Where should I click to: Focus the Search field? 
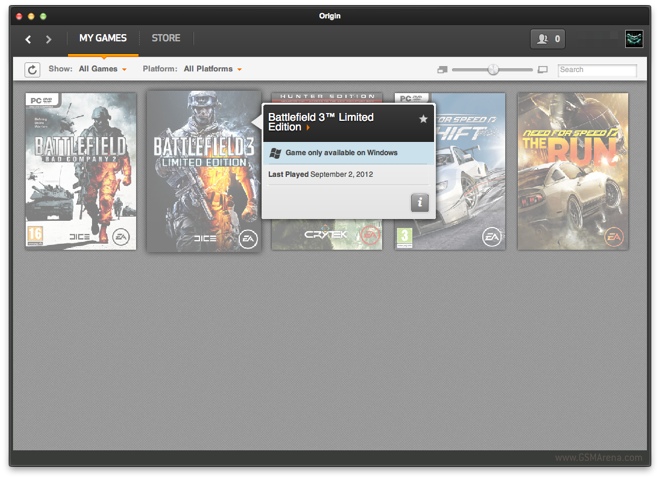pos(597,70)
